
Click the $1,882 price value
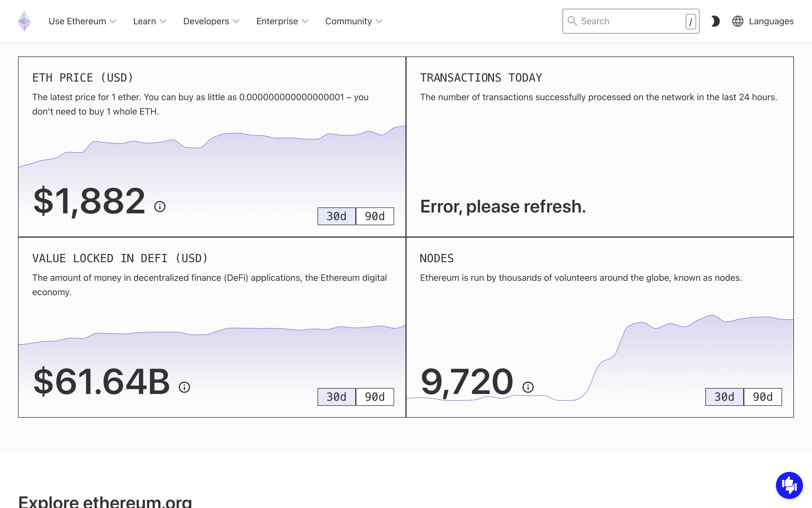coord(89,201)
